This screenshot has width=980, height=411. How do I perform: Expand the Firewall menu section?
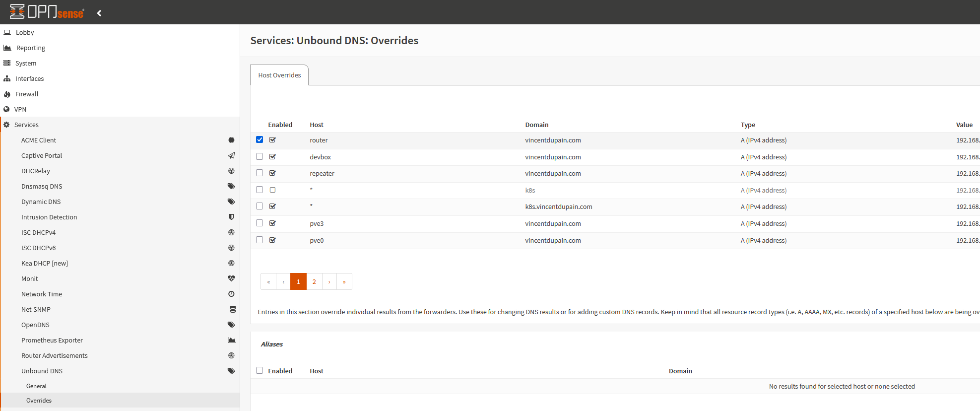pos(27,94)
